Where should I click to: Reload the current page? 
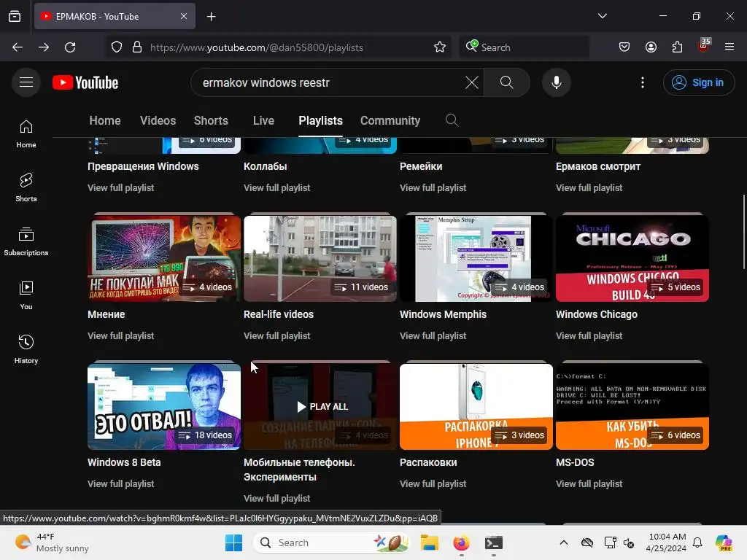pyautogui.click(x=70, y=47)
